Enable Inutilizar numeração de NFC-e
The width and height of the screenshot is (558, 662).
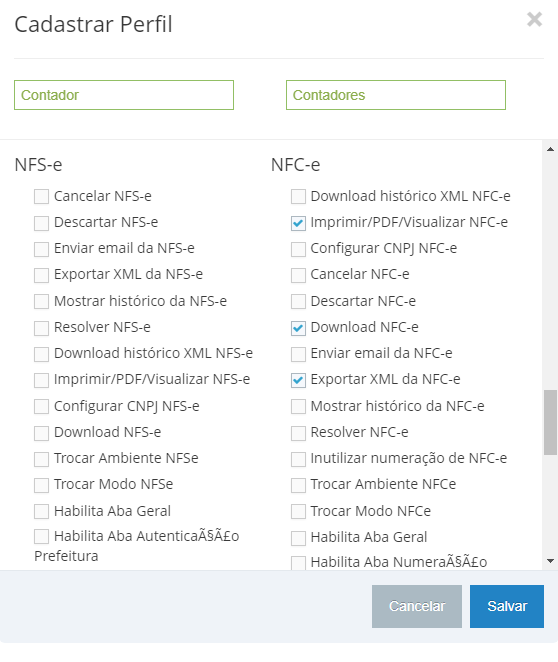pyautogui.click(x=298, y=459)
